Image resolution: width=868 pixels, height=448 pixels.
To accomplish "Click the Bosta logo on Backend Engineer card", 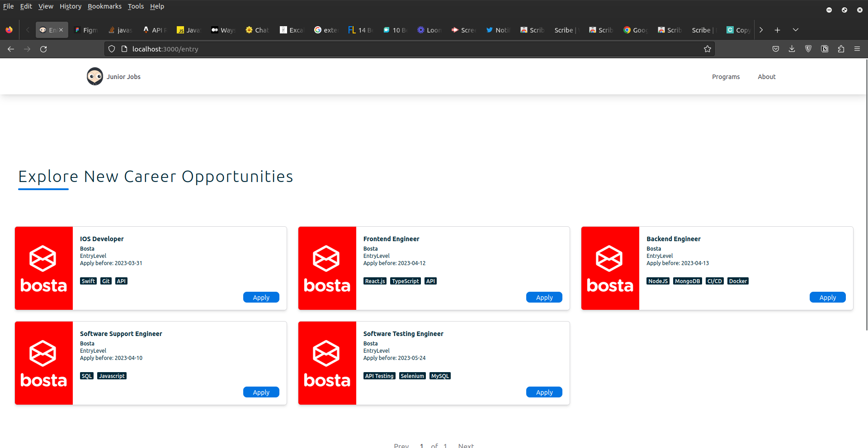I will pyautogui.click(x=610, y=268).
